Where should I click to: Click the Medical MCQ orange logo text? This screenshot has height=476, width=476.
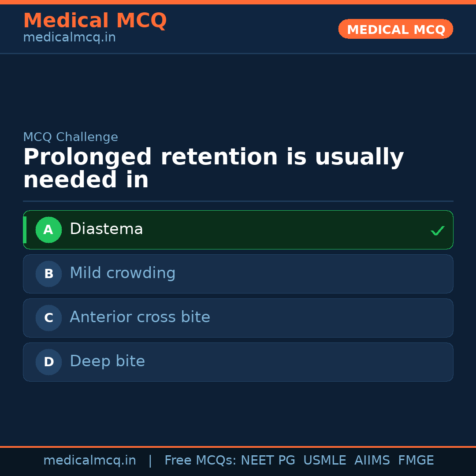pos(95,20)
